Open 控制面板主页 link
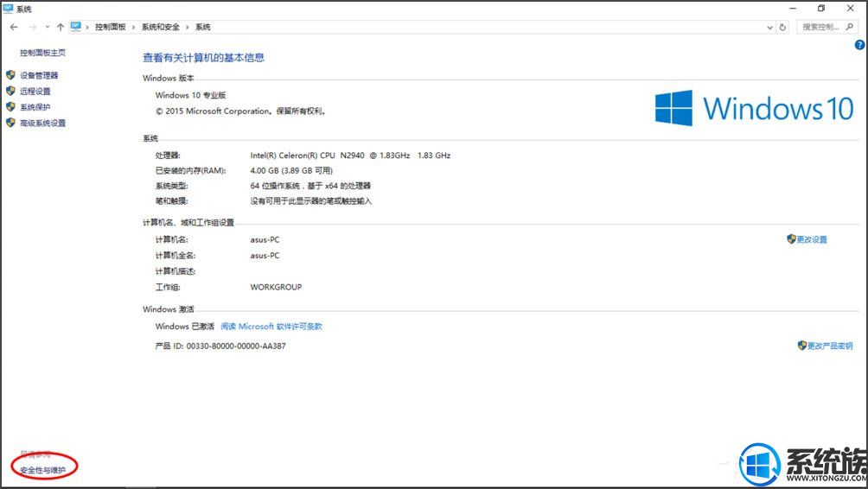Image resolution: width=868 pixels, height=489 pixels. 42,53
